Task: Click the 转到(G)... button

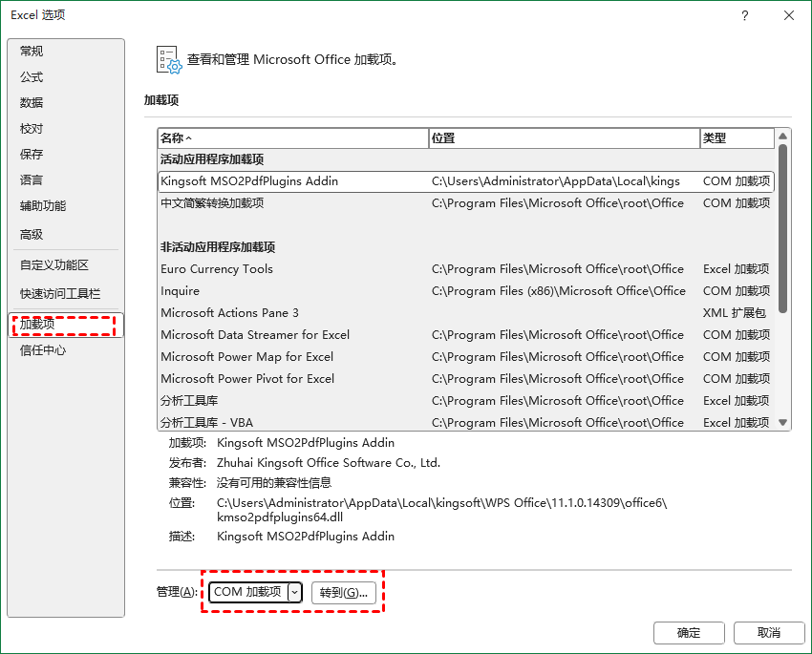Action: 344,593
